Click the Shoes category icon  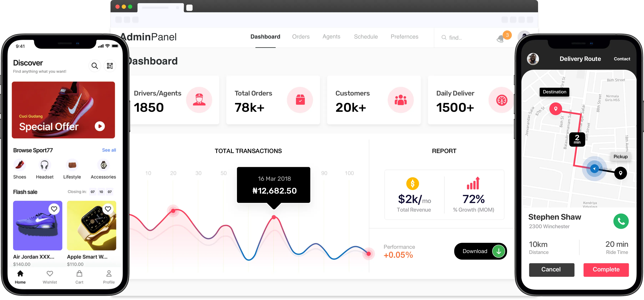tap(19, 165)
